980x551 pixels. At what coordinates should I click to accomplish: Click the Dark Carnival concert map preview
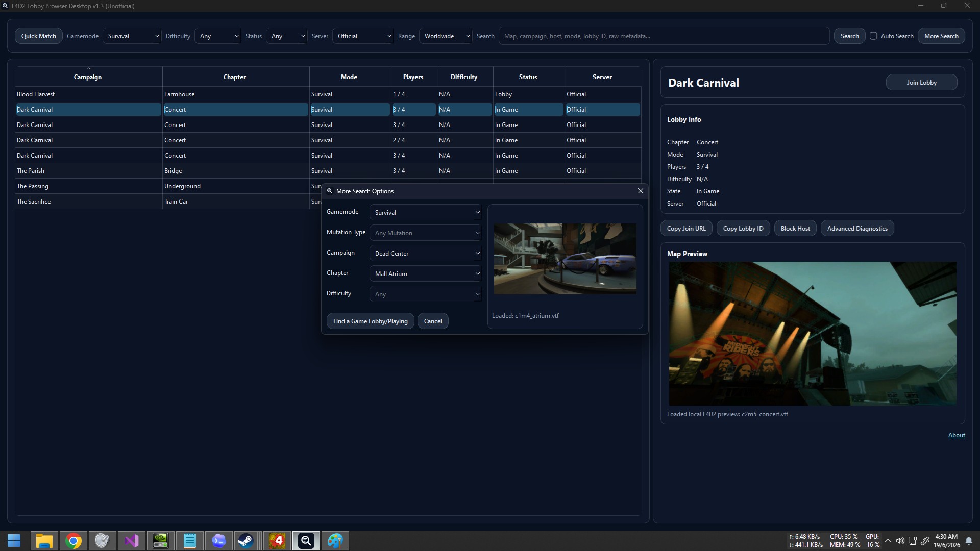click(x=813, y=334)
